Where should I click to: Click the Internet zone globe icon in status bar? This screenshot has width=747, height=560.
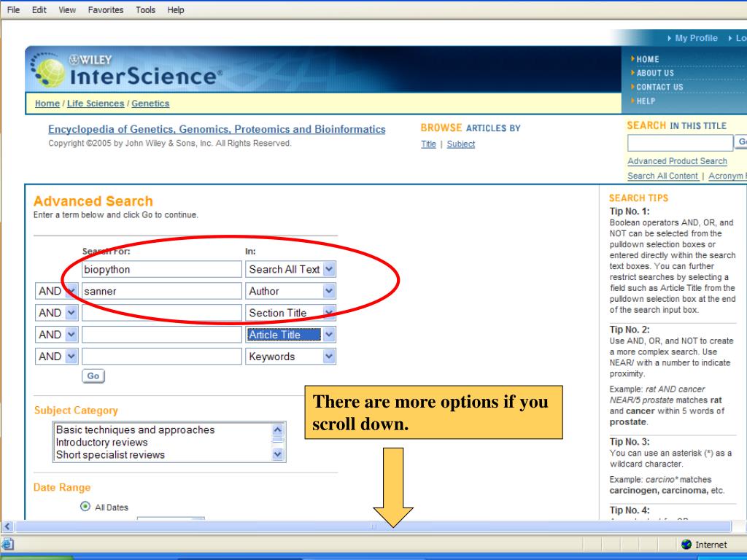tap(686, 544)
